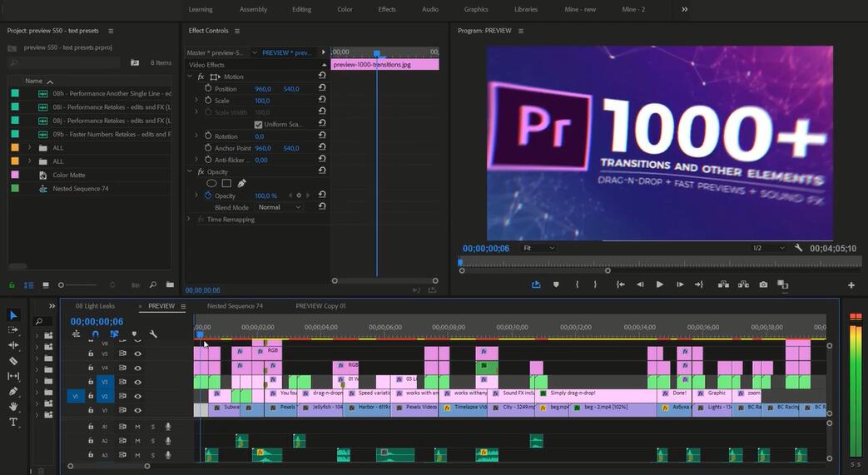The width and height of the screenshot is (868, 475).
Task: Open the PREVIEW Copy 01 timeline tab
Action: click(x=320, y=306)
